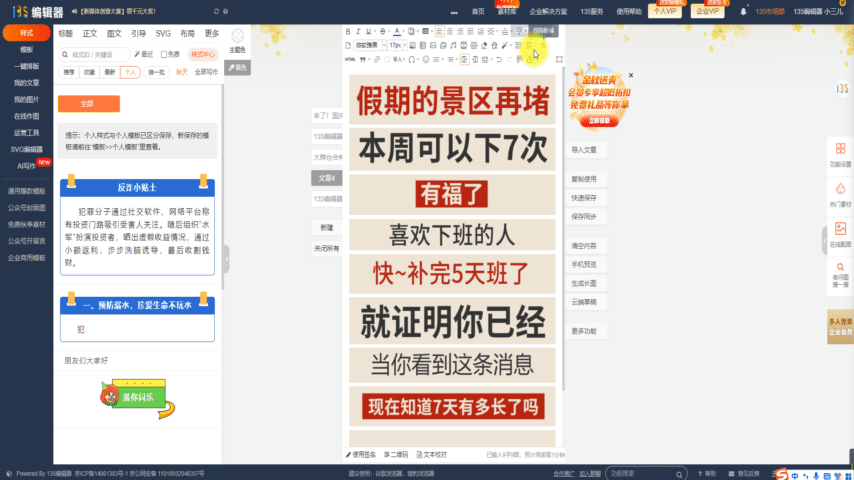The image size is (854, 480).
Task: Tick the 免费 checkbox
Action: click(x=164, y=54)
